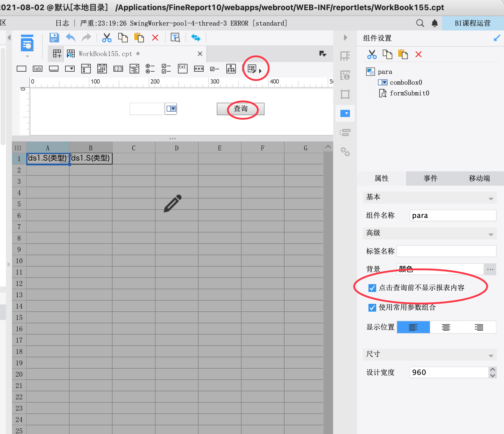
Task: Select formSubmit0 in component tree
Action: tap(409, 93)
